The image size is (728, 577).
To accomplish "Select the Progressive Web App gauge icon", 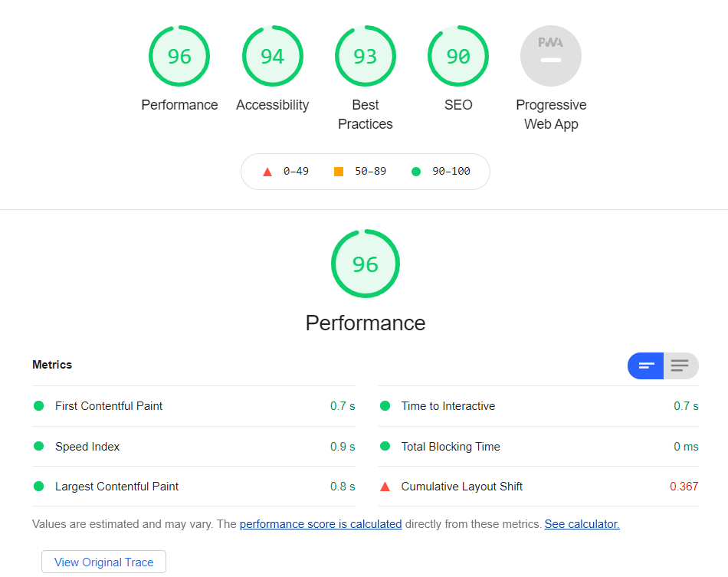I will (551, 56).
